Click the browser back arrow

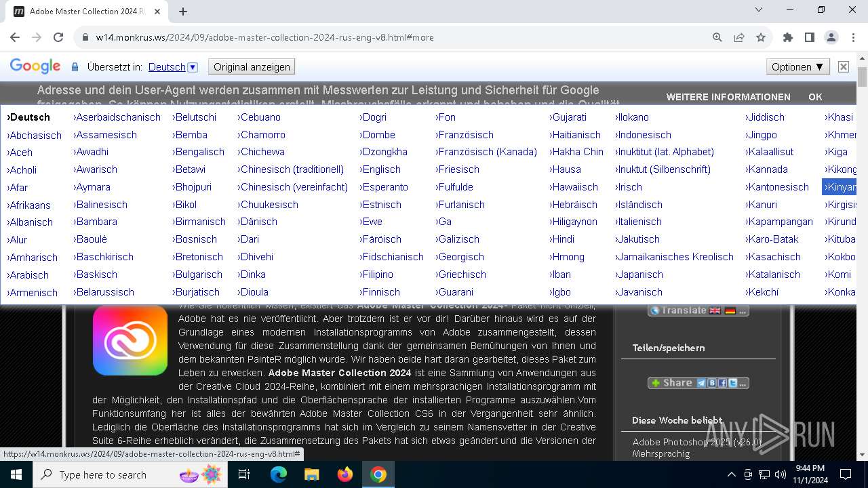coord(15,38)
